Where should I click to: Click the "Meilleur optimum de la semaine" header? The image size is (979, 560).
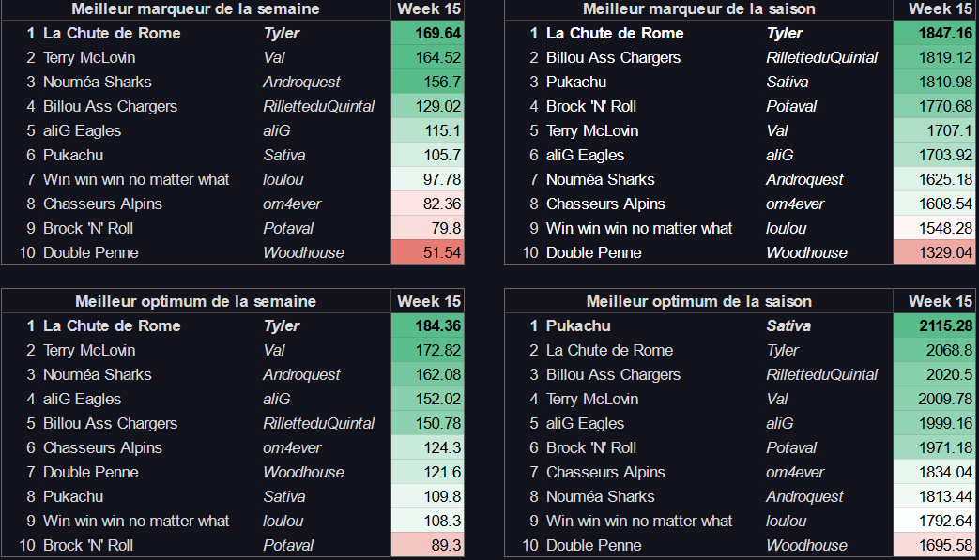coord(195,302)
